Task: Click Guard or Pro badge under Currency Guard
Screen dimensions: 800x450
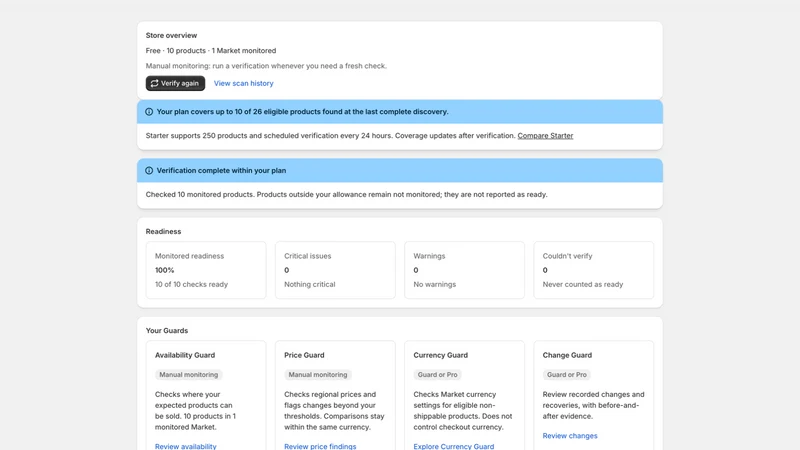Action: [x=437, y=374]
